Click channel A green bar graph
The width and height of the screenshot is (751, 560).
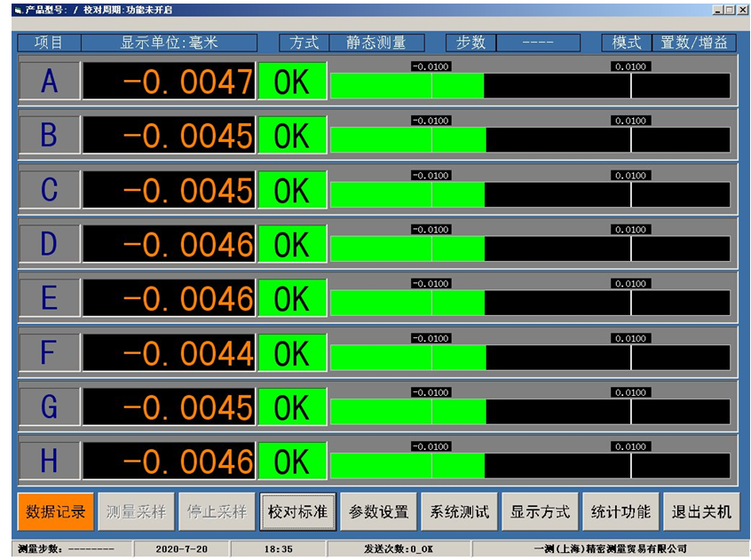point(407,86)
